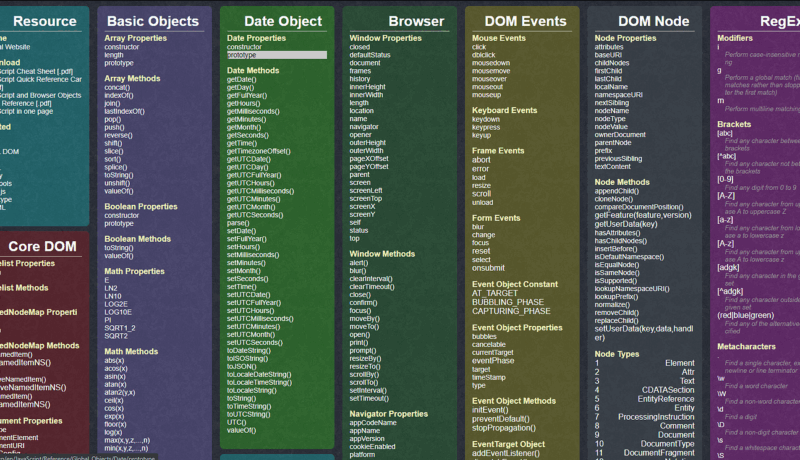The width and height of the screenshot is (800, 460).
Task: Select ProcessingInstruction node type
Action: 656,417
